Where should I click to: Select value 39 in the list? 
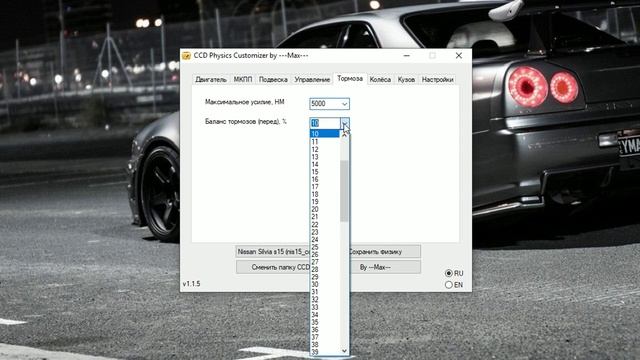tap(325, 352)
